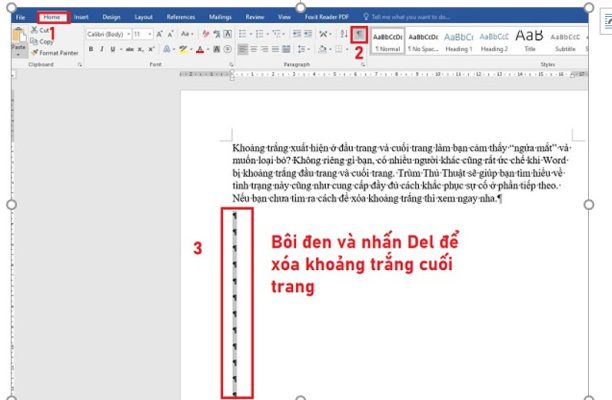The image size is (612, 400).
Task: Apply the Heading 2 style
Action: [x=494, y=41]
